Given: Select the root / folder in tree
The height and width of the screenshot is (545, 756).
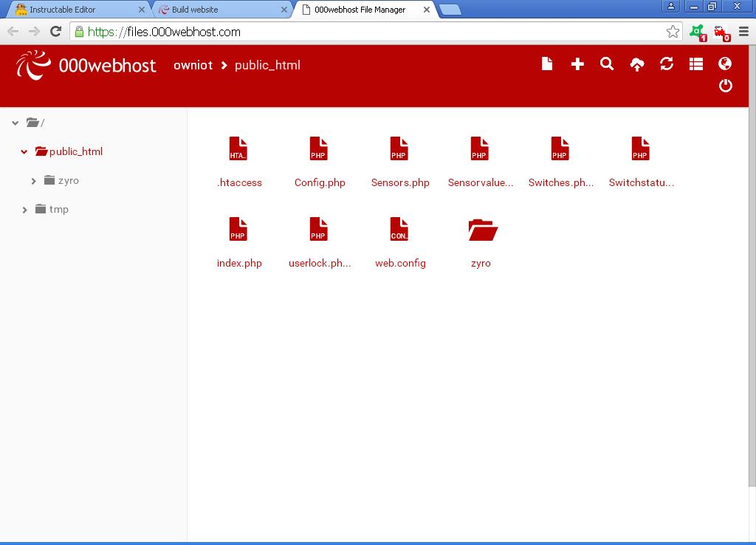Looking at the screenshot, I should click(35, 123).
